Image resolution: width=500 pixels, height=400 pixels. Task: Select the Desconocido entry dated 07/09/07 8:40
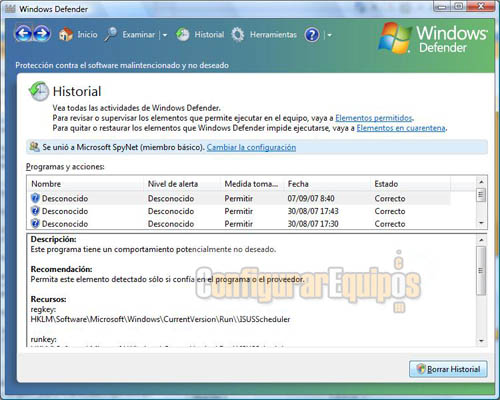[x=239, y=198]
